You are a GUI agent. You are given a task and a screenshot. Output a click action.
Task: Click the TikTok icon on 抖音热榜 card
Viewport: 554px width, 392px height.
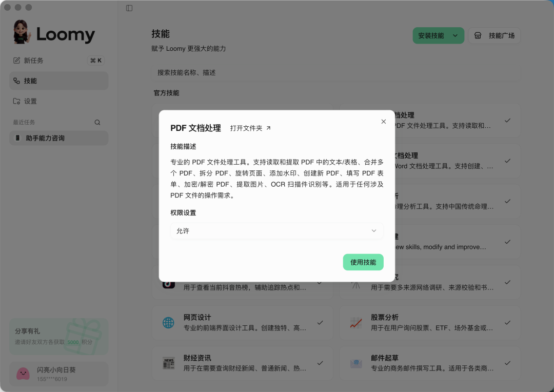[169, 285]
